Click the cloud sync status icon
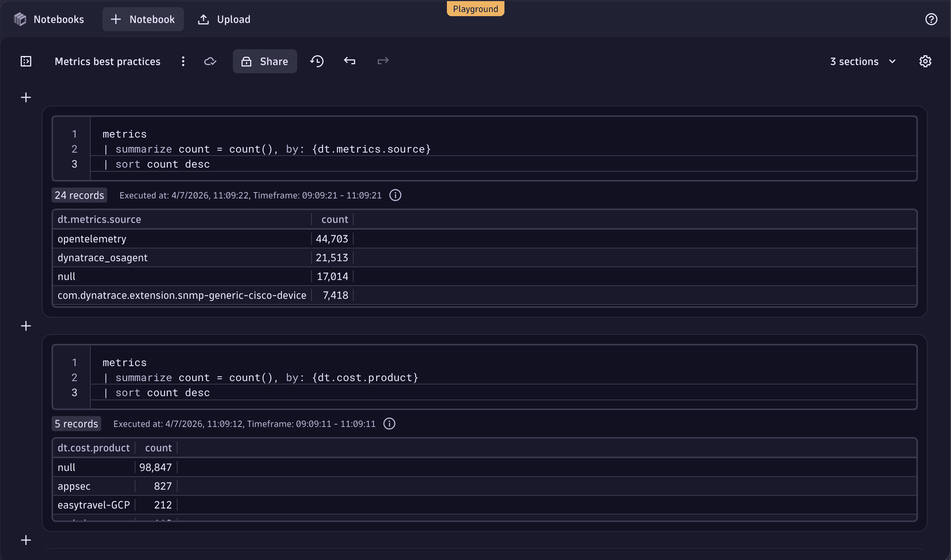951x560 pixels. [210, 61]
